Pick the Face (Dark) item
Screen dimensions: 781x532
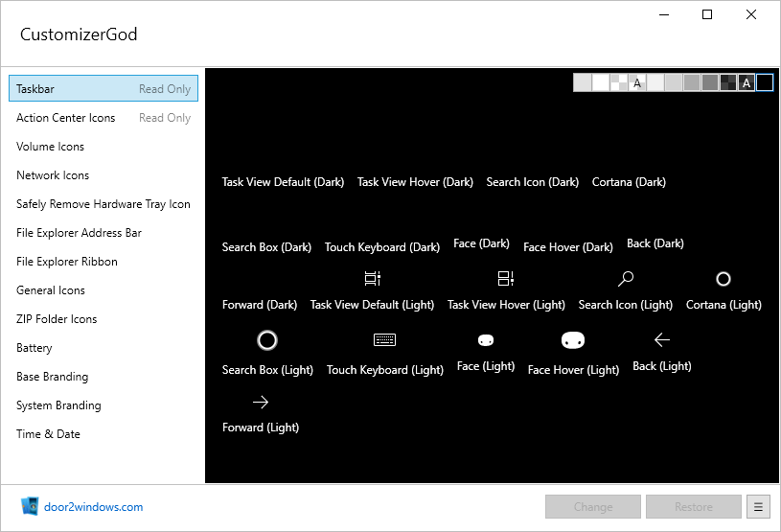coord(481,243)
